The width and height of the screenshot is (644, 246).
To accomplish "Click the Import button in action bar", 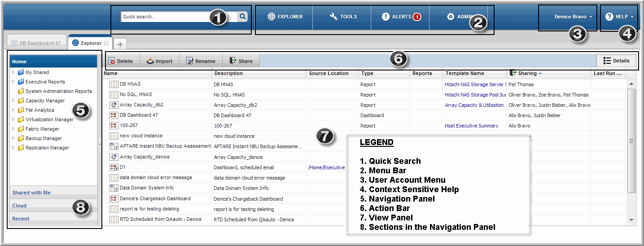I will tap(159, 61).
